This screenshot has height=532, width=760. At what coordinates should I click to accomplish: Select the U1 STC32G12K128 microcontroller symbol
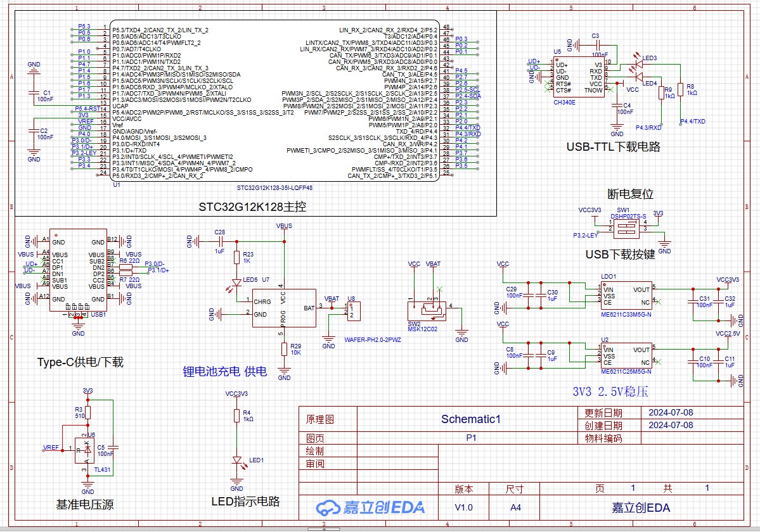pyautogui.click(x=275, y=100)
